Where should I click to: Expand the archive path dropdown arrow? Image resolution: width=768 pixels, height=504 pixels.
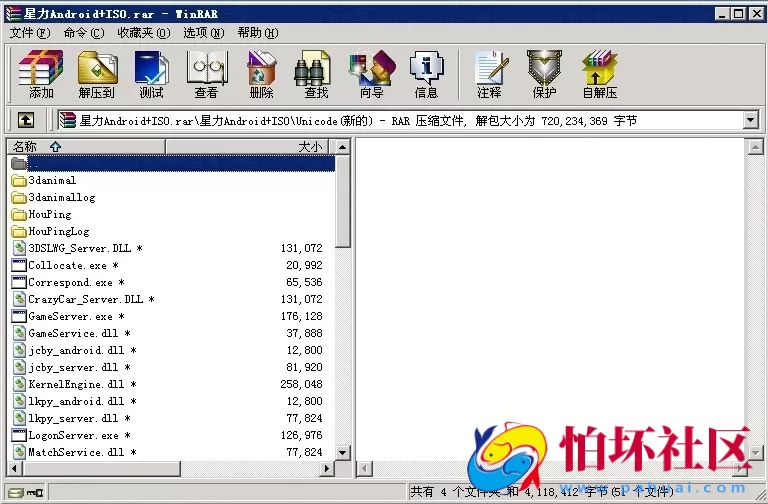click(x=751, y=121)
